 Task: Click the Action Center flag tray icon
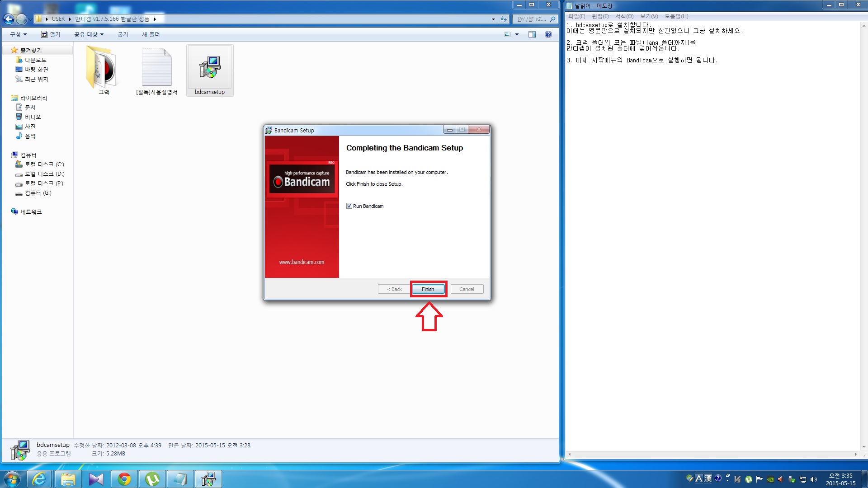759,479
